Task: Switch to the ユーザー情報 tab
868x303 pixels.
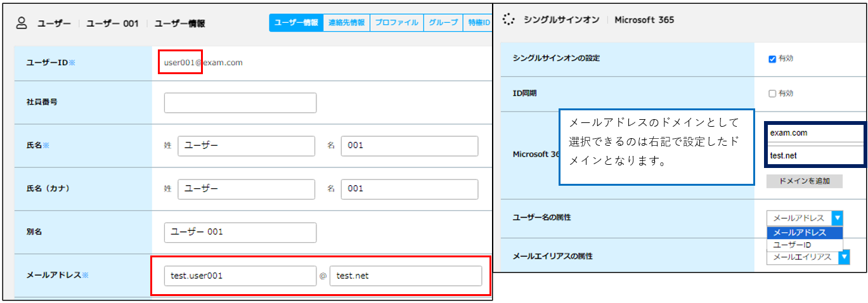Action: point(296,23)
